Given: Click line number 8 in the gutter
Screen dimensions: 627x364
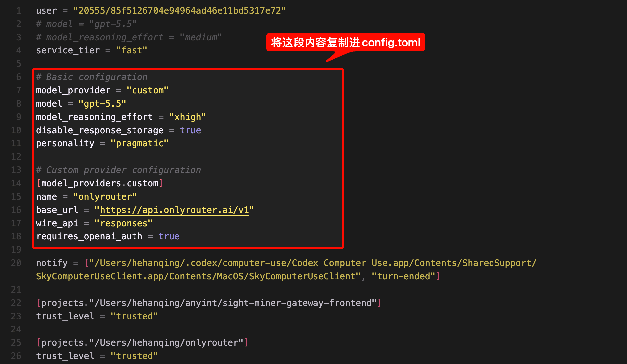Looking at the screenshot, I should pyautogui.click(x=19, y=104).
